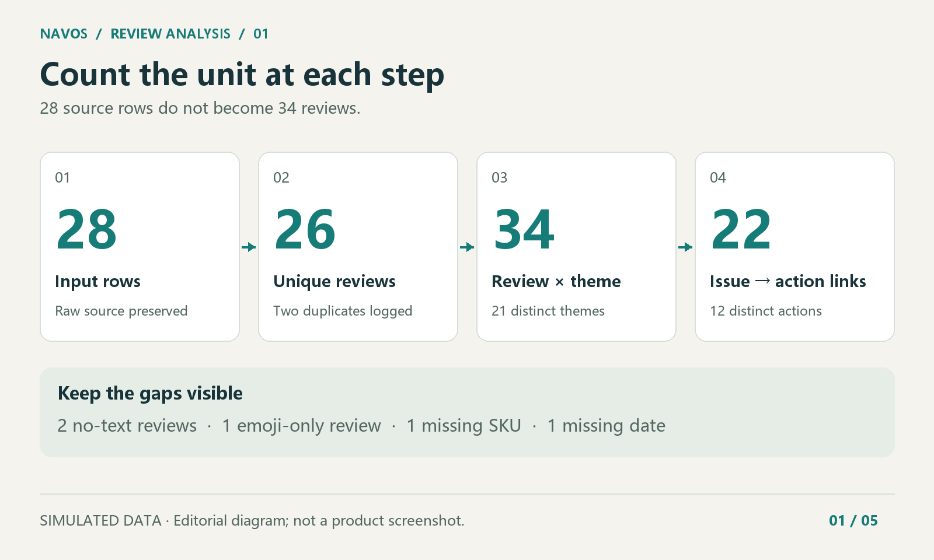Click '2 no-text reviews' text
Viewport: 934px width, 560px height.
[127, 426]
